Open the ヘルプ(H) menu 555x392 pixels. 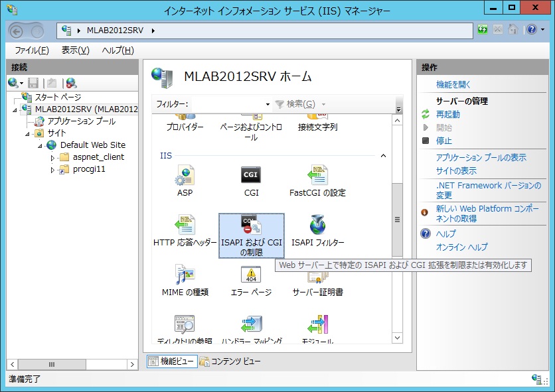pyautogui.click(x=118, y=50)
